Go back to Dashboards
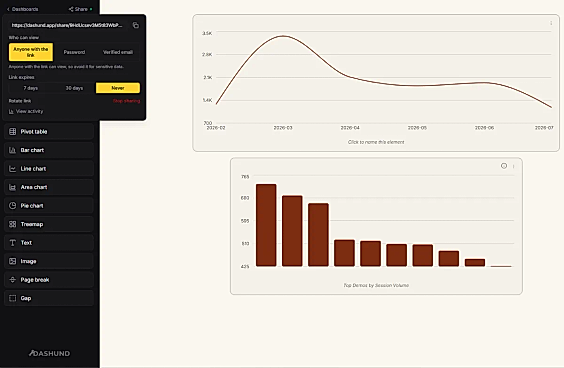 (x=22, y=9)
